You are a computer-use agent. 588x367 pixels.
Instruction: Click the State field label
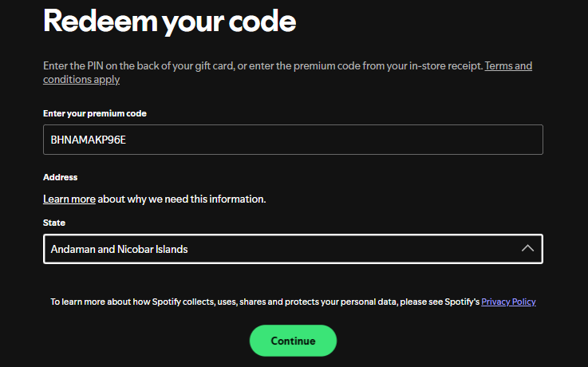(54, 223)
